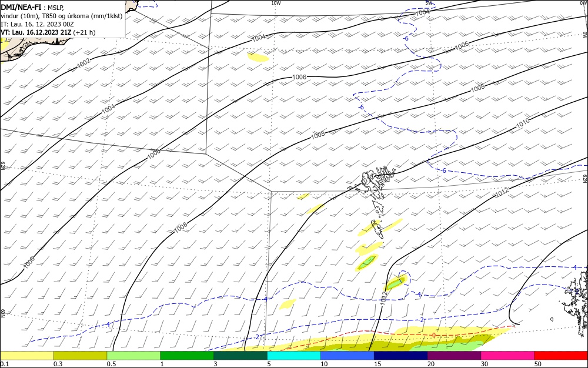
Task: Select the navy 15–20 legend swatch
Action: (x=401, y=356)
